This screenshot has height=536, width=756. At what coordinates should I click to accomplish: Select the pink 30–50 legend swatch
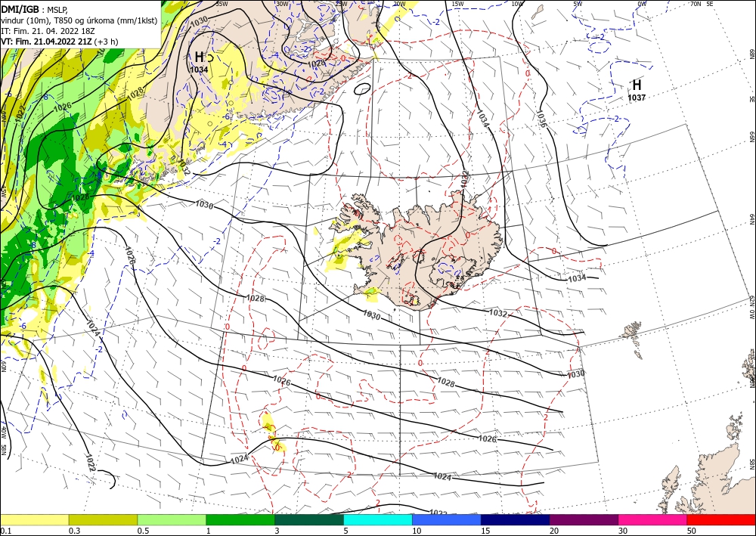click(x=653, y=519)
